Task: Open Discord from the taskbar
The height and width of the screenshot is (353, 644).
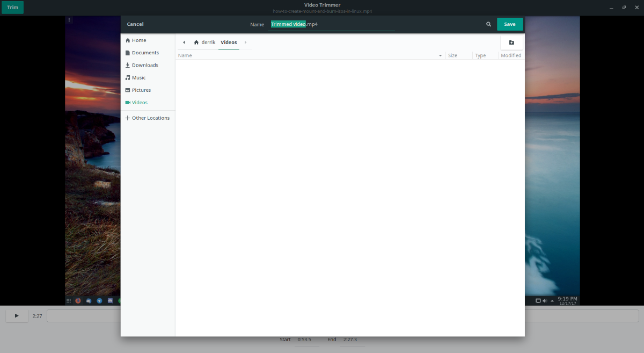Action: tap(110, 300)
